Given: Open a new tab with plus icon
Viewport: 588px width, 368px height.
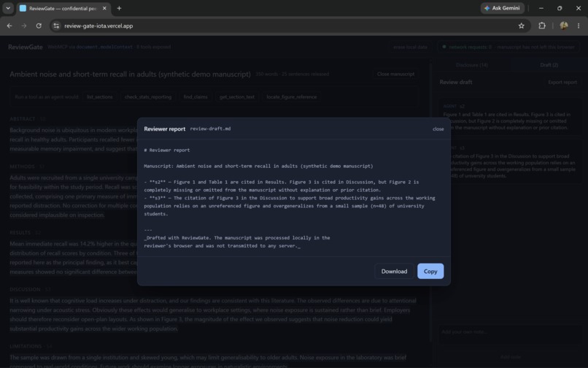Looking at the screenshot, I should 119,8.
